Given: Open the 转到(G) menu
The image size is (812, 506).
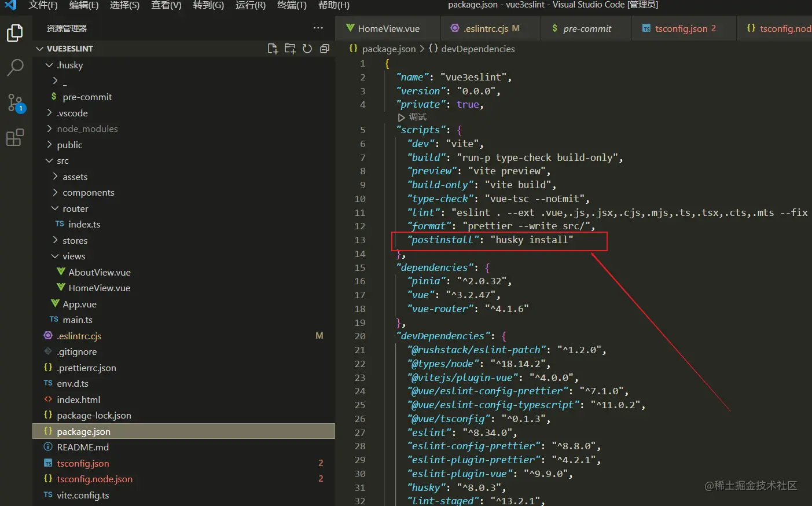Looking at the screenshot, I should click(x=208, y=5).
